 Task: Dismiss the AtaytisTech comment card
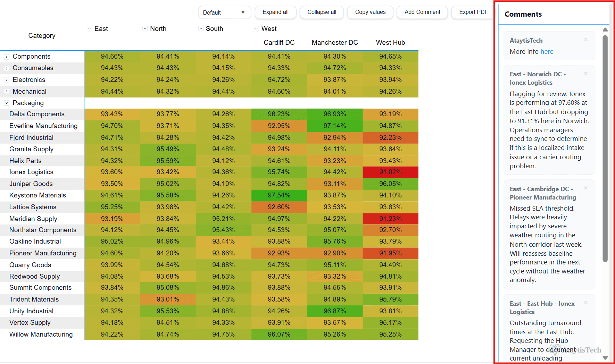coord(585,40)
